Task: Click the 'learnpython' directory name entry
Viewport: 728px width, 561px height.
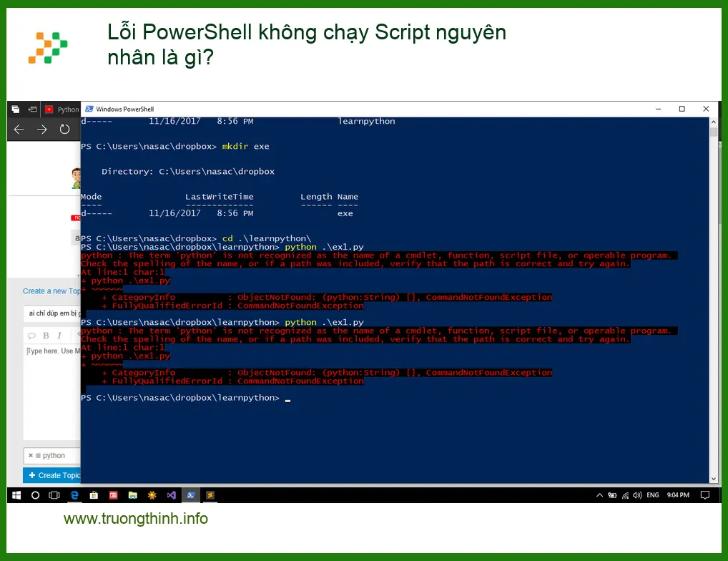Action: coord(366,121)
